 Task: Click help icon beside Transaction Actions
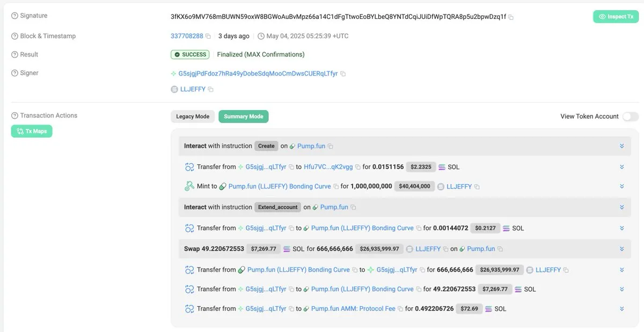[x=15, y=116]
